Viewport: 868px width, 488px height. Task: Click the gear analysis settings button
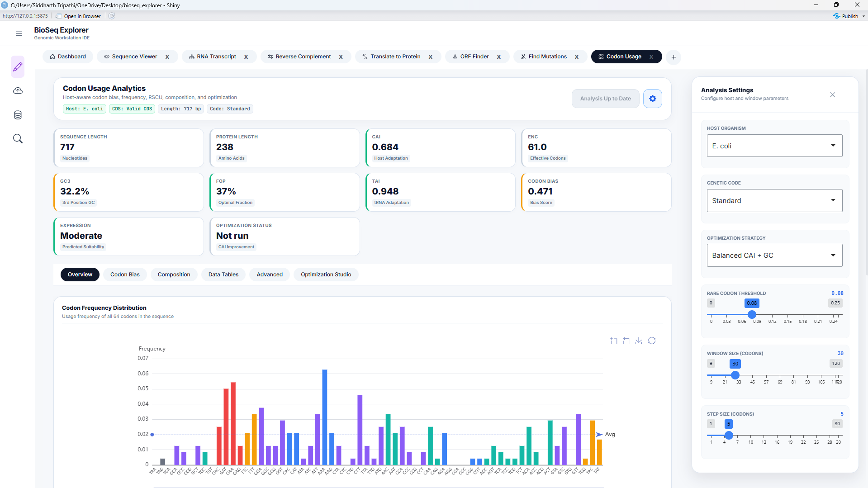[x=652, y=99]
